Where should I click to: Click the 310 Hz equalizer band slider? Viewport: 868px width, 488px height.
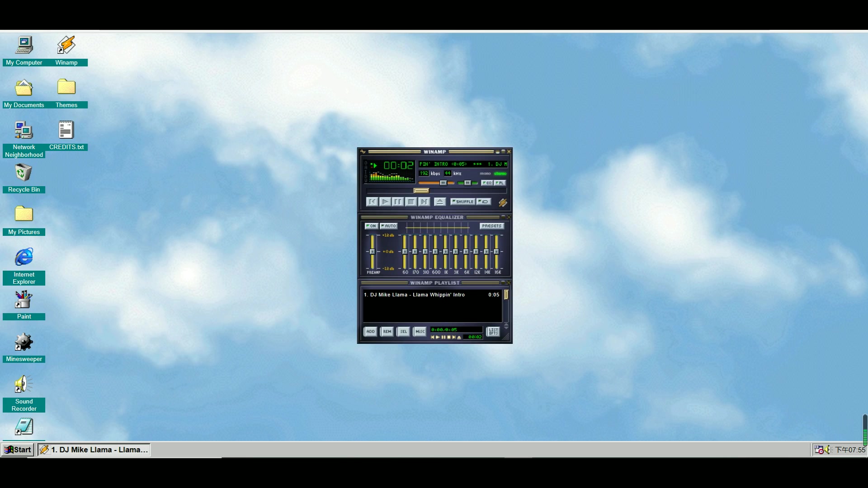click(x=425, y=252)
